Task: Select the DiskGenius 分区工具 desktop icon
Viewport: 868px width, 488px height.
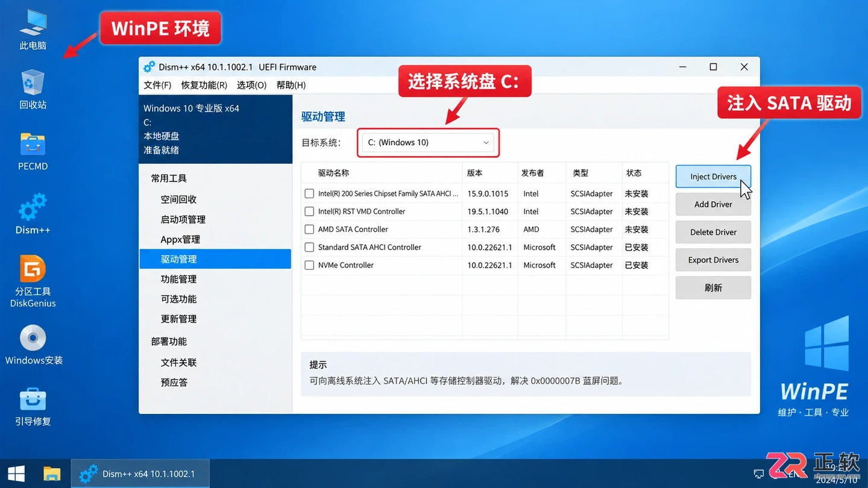Action: (33, 281)
